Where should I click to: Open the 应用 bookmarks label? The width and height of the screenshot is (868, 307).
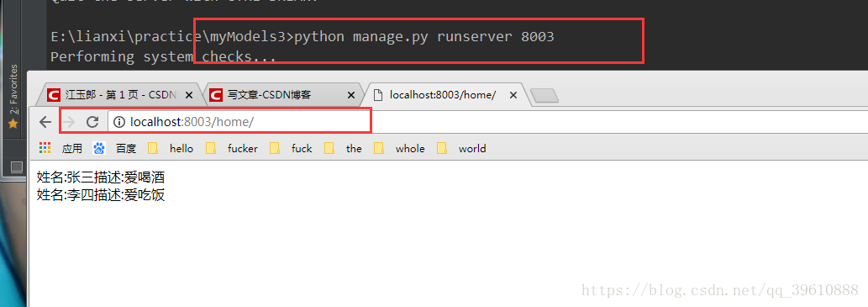[x=72, y=149]
